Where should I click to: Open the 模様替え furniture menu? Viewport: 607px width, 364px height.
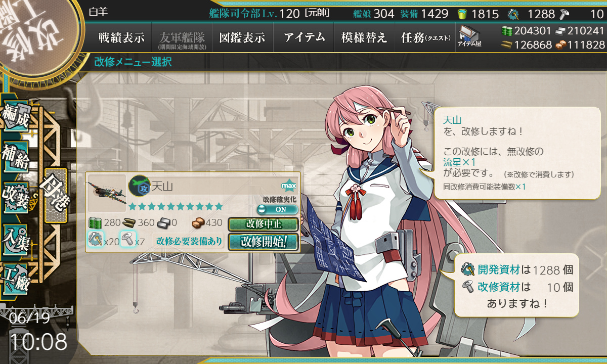click(x=364, y=37)
